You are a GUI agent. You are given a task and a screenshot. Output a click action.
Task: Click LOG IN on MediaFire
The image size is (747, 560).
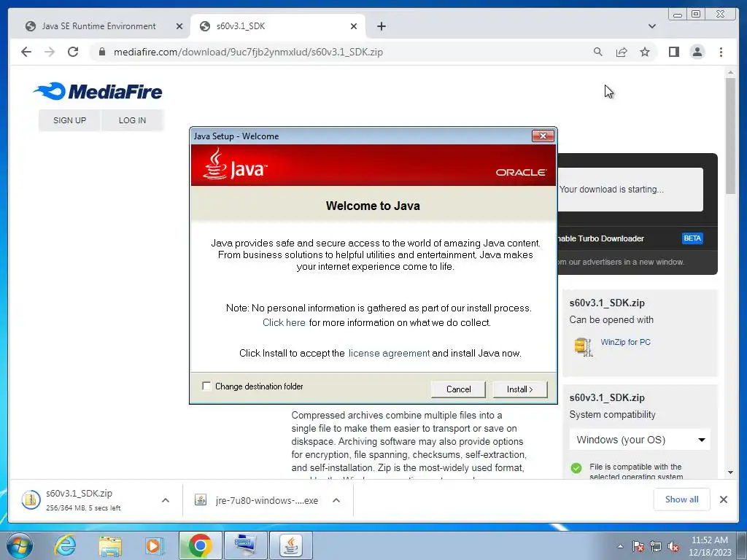(x=133, y=120)
